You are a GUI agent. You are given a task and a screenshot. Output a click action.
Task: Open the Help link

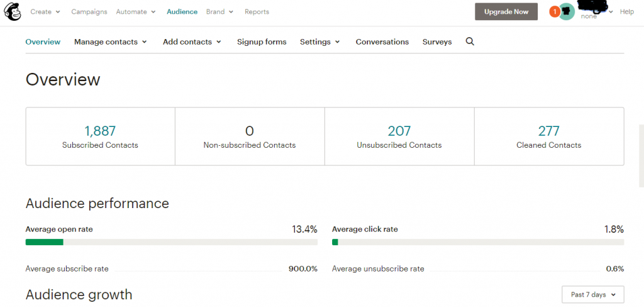[x=627, y=12]
